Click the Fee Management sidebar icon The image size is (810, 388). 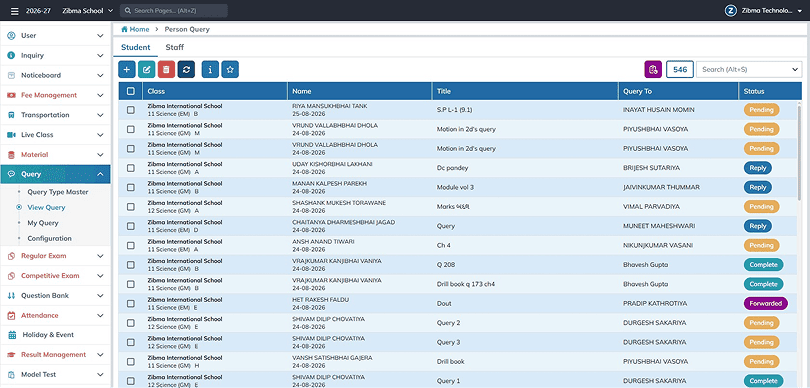coord(11,95)
